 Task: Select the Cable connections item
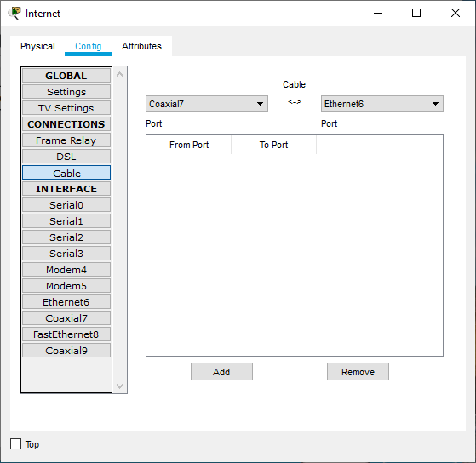point(66,173)
